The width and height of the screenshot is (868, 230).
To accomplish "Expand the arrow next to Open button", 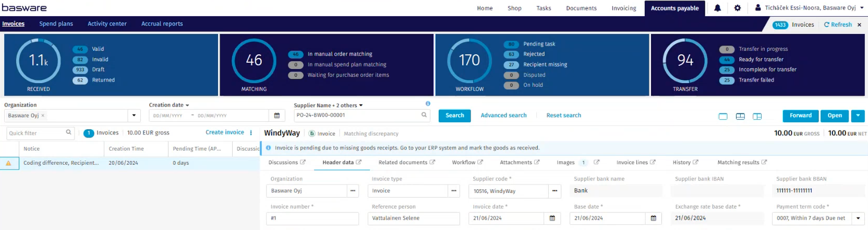I will pos(858,116).
